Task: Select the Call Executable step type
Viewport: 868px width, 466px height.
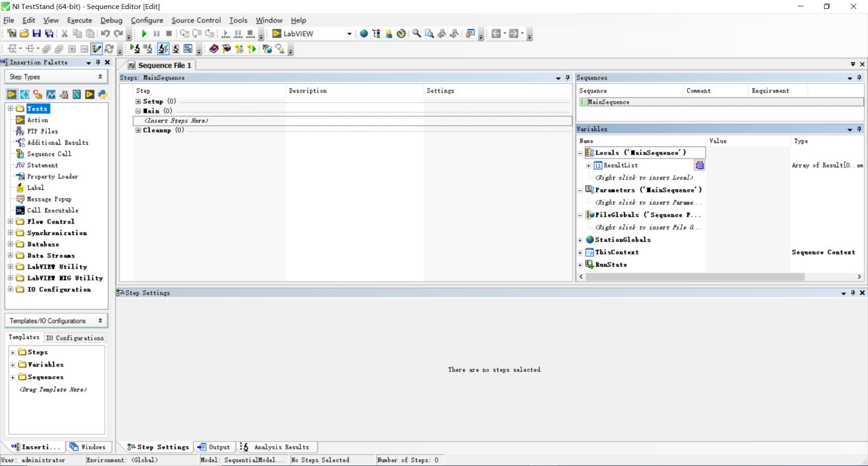Action: 52,210
